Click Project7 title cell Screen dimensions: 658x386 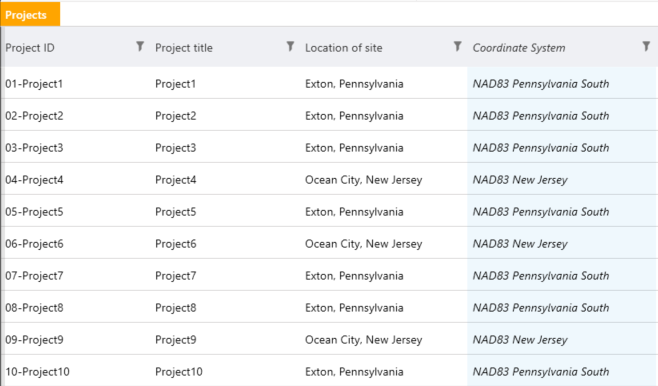pos(175,276)
